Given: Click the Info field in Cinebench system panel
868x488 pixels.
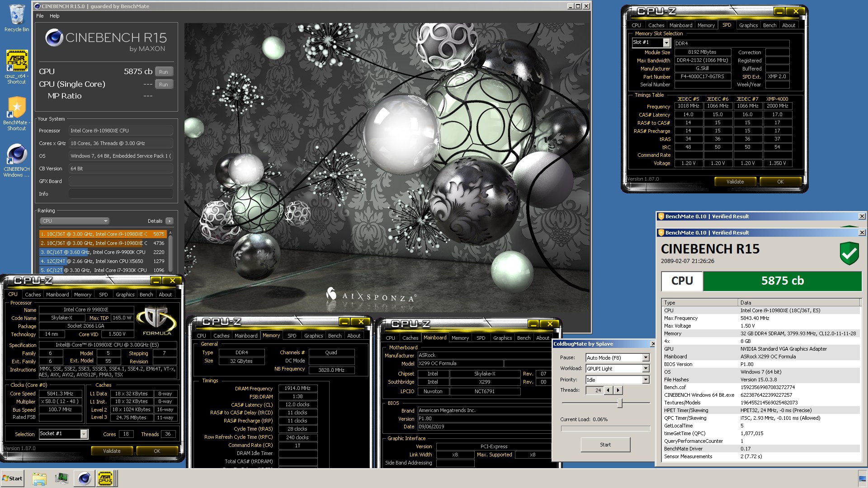Looking at the screenshot, I should coord(121,194).
